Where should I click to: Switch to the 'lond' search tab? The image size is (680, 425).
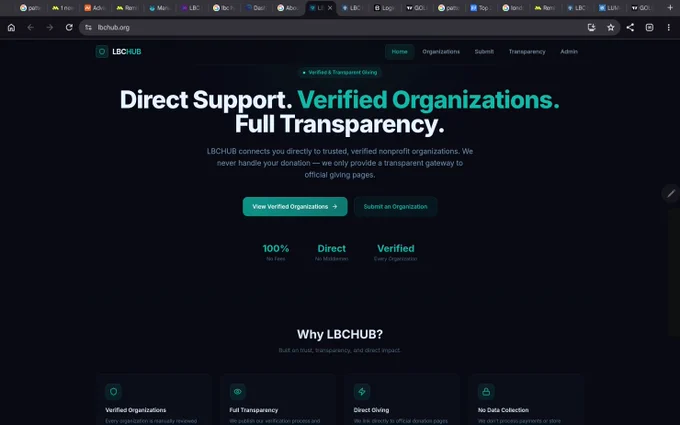[513, 8]
